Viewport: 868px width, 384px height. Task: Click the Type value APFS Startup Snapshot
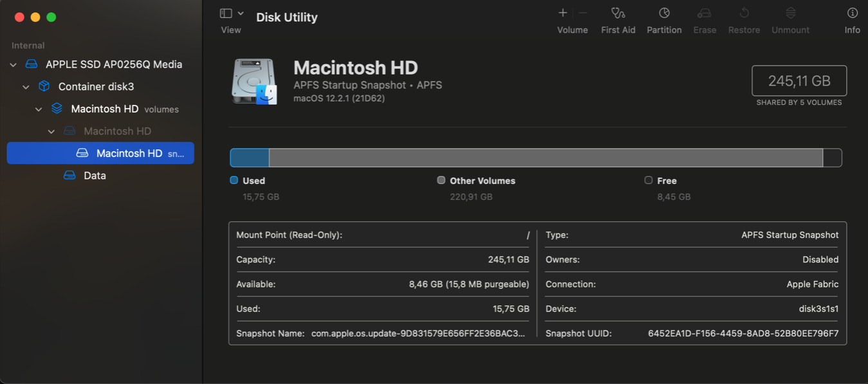tap(790, 235)
